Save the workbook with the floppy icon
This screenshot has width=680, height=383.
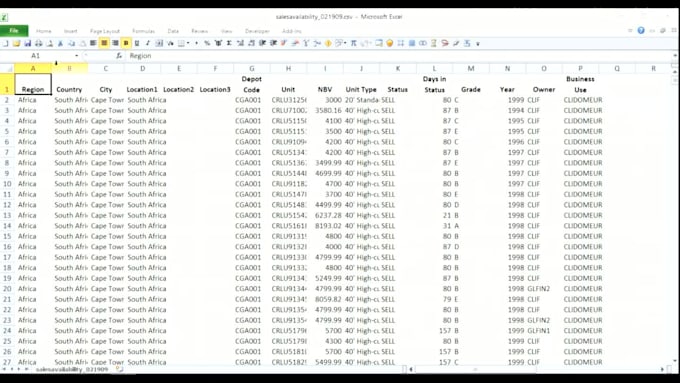click(x=27, y=43)
